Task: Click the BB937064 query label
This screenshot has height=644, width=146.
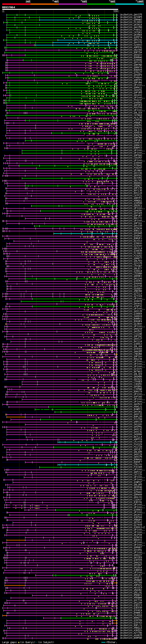Action: [8, 8]
